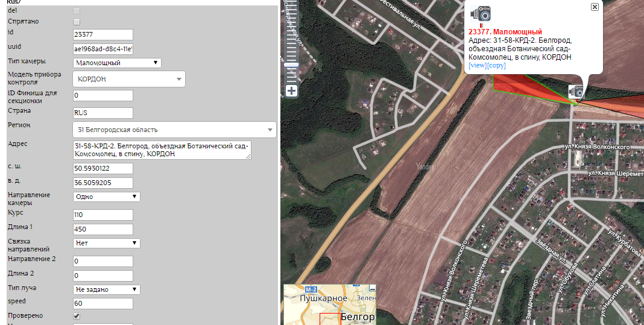Screen dimensions: 644x325
Task: Open the 'Регион' Белгородская область dropdown
Action: [x=174, y=130]
